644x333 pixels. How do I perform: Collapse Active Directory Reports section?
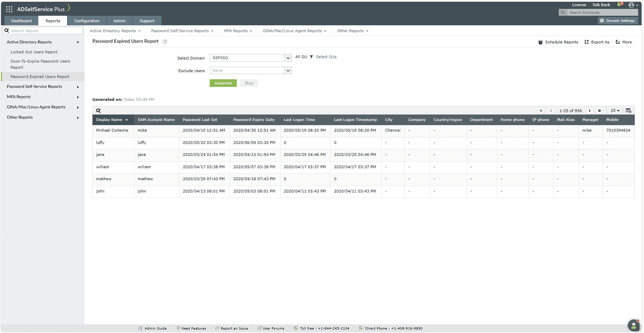point(78,42)
